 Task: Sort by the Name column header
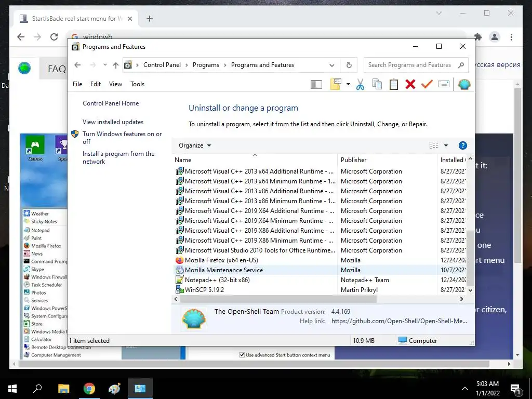click(255, 160)
